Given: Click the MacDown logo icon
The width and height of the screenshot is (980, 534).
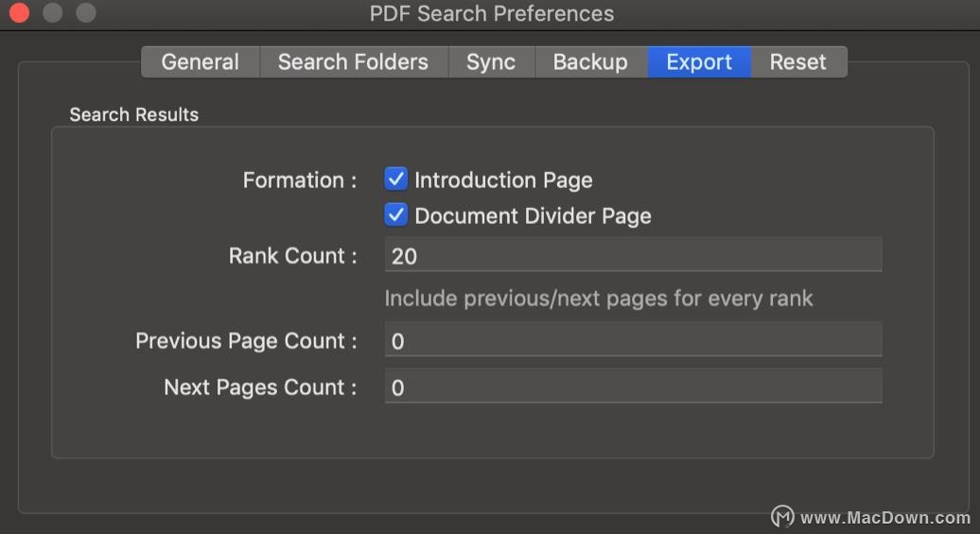Looking at the screenshot, I should pos(782,516).
